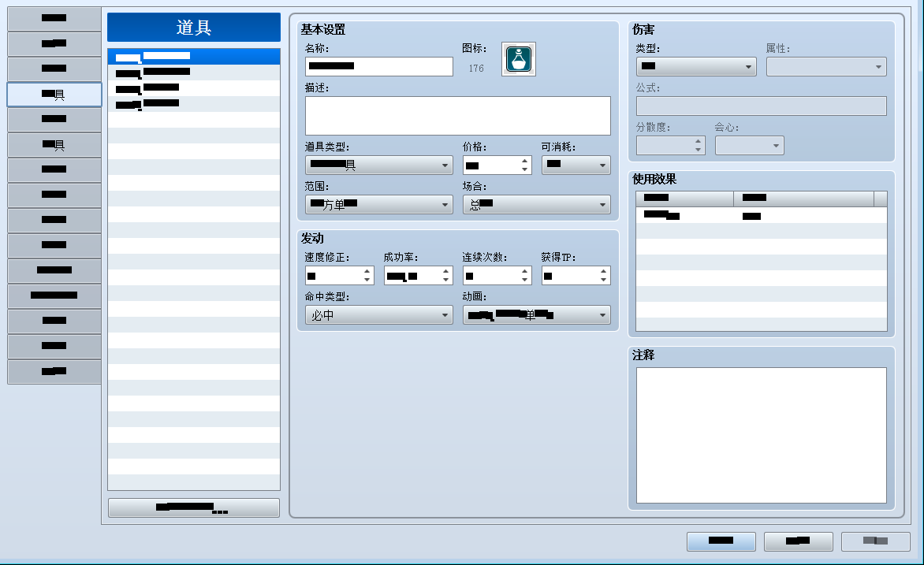
Task: Click inside the 注释 notes area
Action: coord(762,436)
